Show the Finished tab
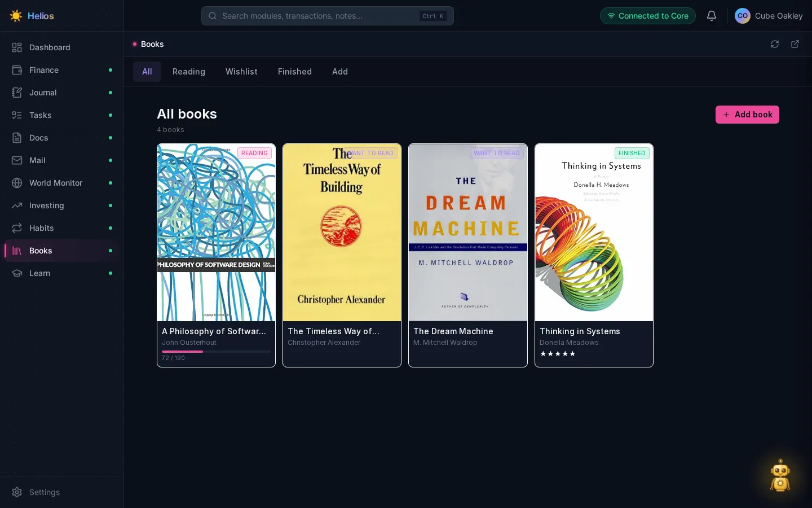Image resolution: width=812 pixels, height=508 pixels. [x=295, y=72]
